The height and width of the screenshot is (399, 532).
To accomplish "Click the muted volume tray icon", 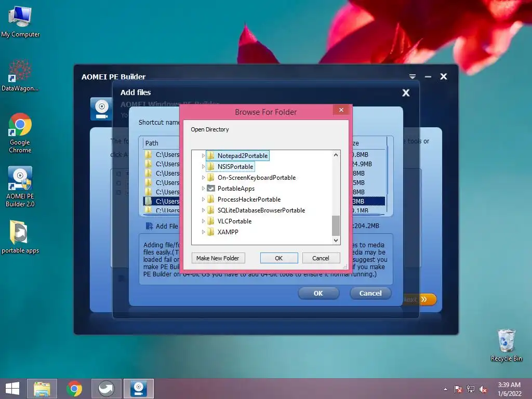I will coord(483,389).
